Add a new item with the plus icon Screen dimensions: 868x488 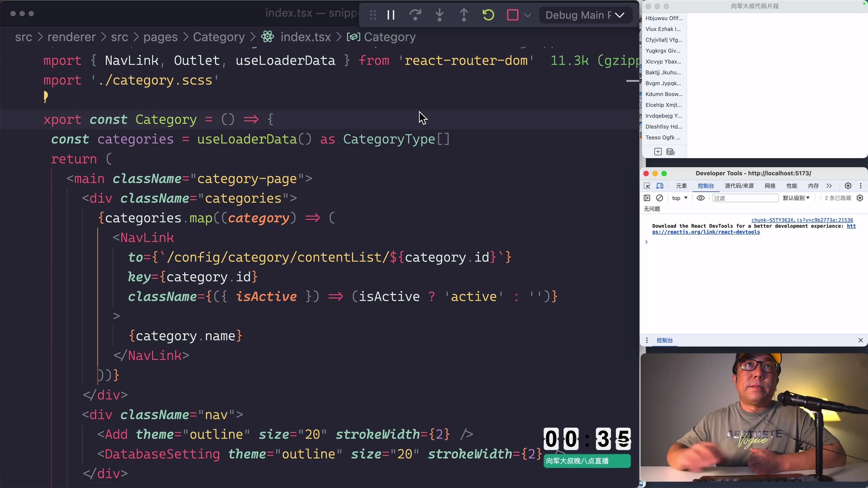658,151
